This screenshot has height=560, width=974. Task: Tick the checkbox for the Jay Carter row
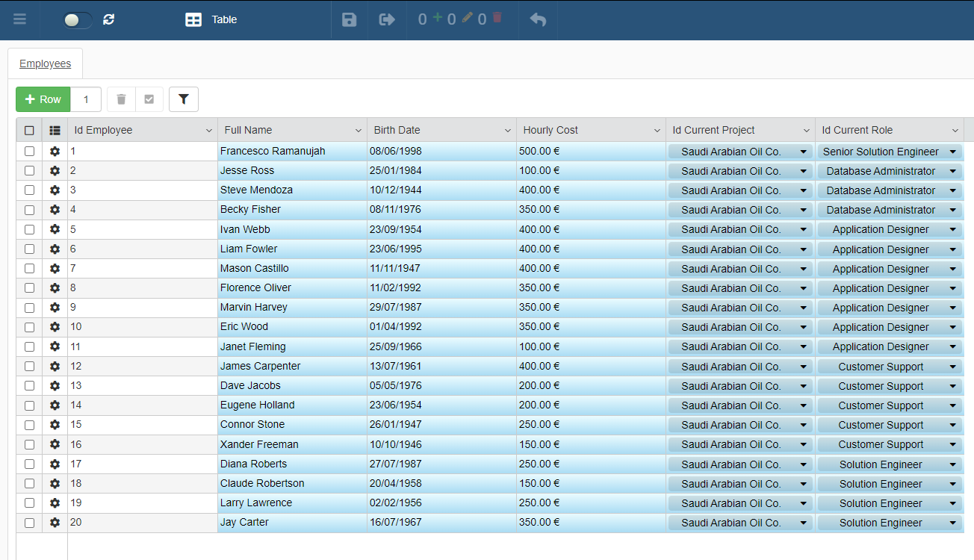click(29, 523)
